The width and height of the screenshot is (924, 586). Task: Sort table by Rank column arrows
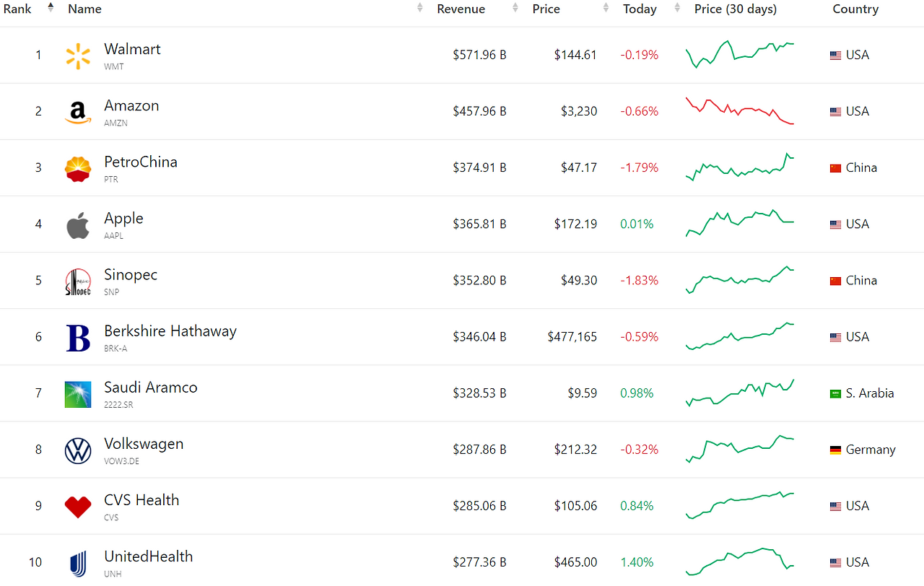(51, 9)
